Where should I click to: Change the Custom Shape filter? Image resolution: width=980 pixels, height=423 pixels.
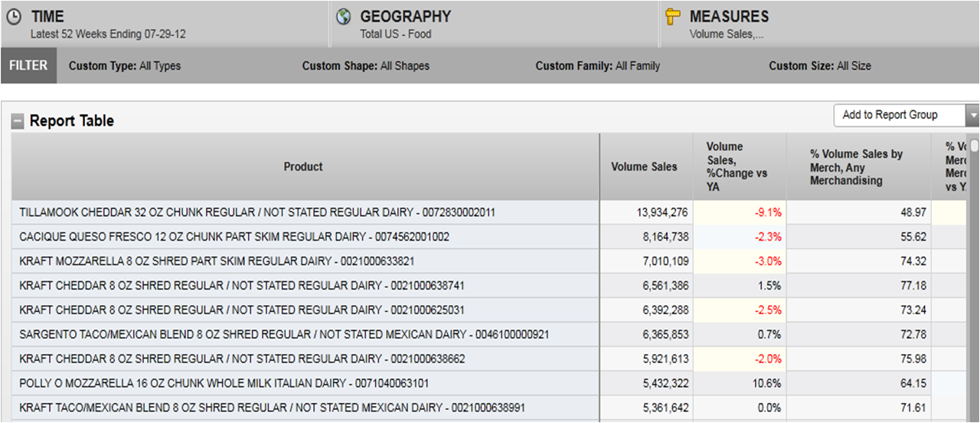365,66
